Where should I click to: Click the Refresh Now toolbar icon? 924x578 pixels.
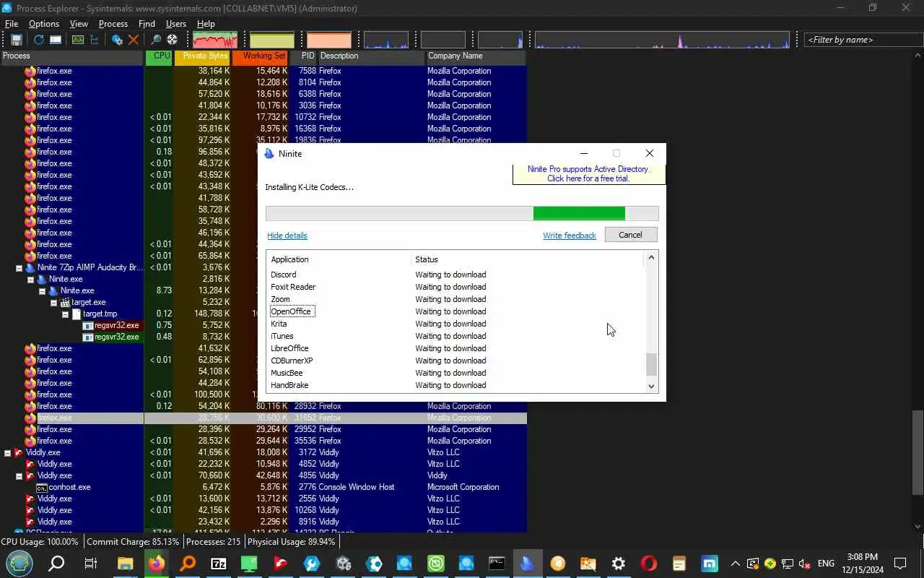point(39,40)
